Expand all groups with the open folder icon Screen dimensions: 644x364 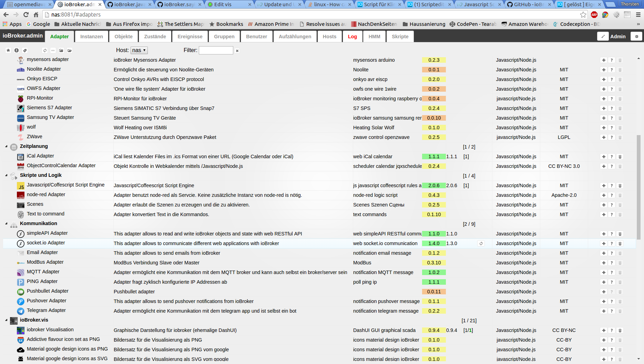click(70, 50)
